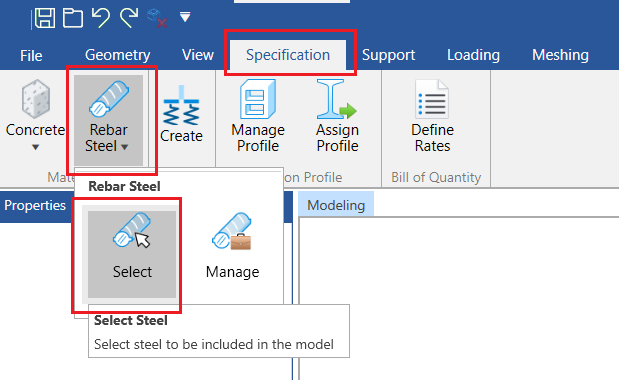Undo the last action

[101, 18]
